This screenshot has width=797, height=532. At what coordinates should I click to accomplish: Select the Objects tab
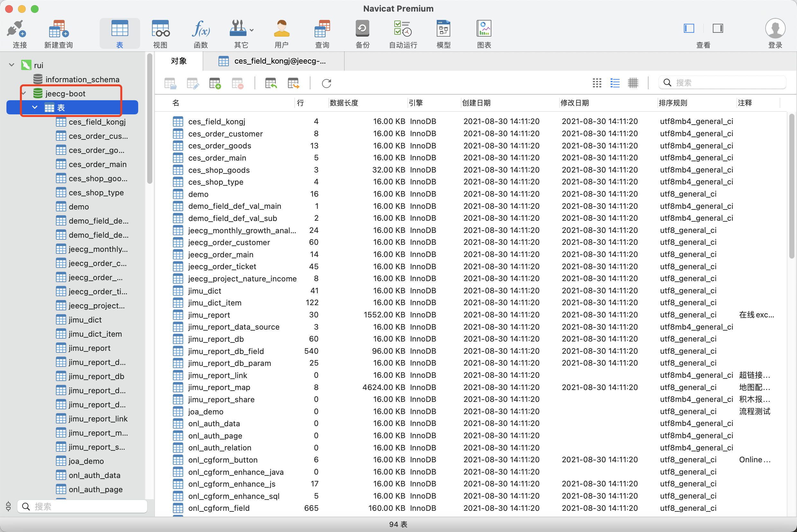click(179, 61)
